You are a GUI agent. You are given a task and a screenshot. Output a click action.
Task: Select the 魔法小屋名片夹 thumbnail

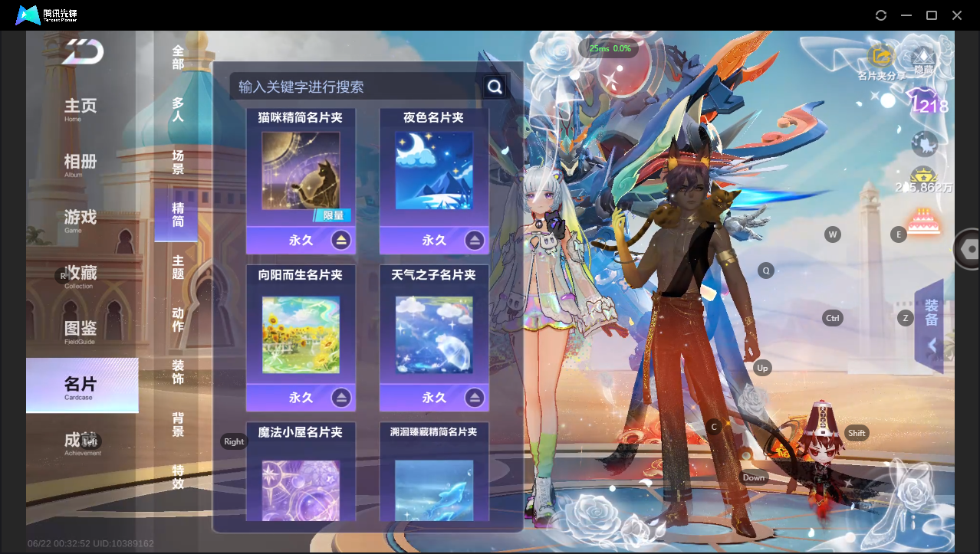301,490
